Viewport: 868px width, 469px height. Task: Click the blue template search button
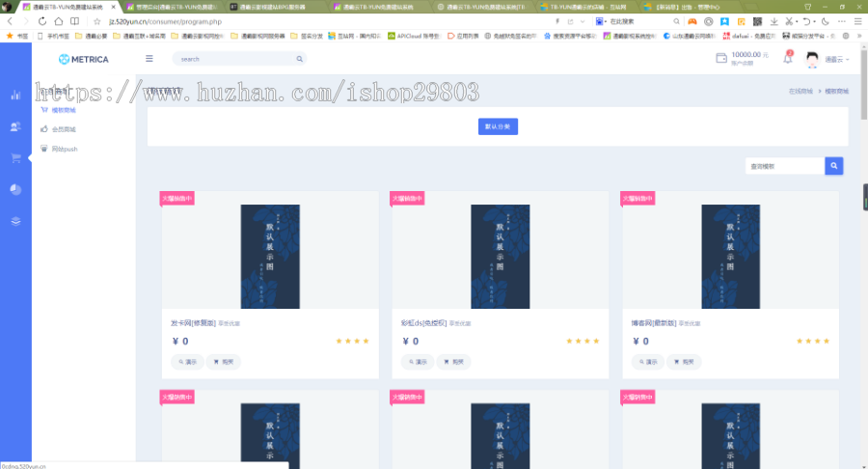(x=833, y=166)
